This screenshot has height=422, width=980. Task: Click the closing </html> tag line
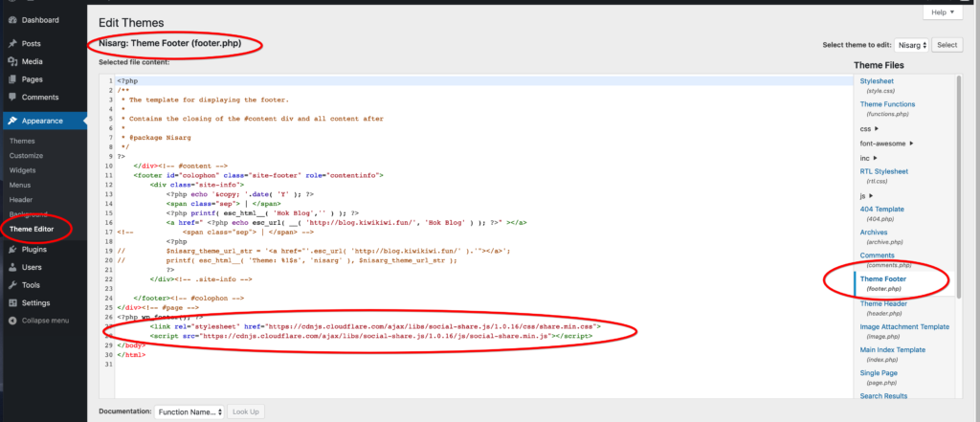(130, 355)
